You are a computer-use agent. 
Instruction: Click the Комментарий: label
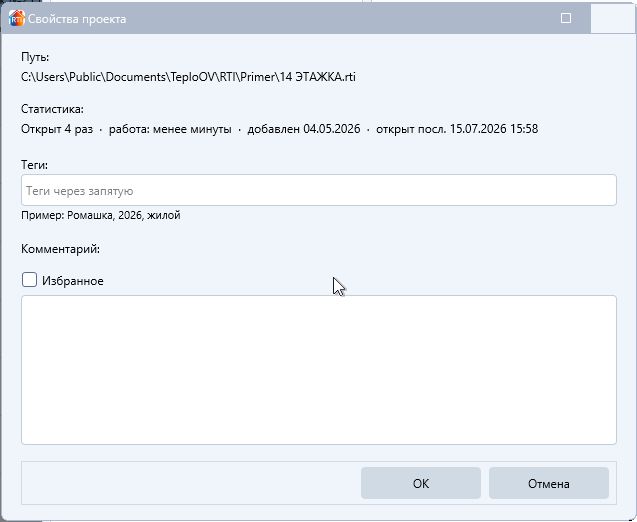61,249
